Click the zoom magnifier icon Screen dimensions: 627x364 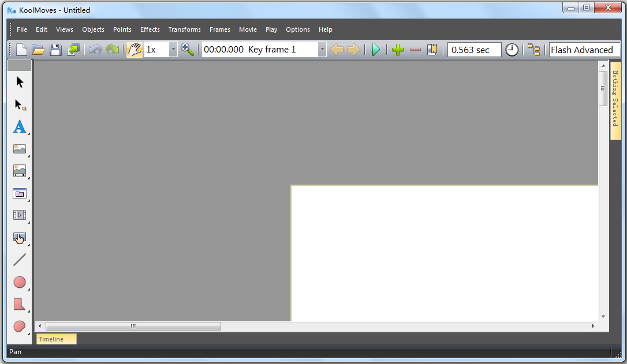pyautogui.click(x=188, y=50)
